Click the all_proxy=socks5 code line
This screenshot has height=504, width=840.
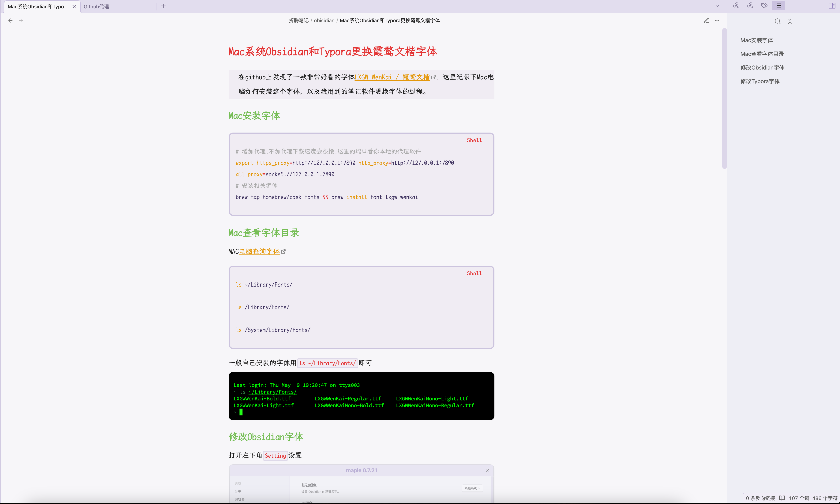[285, 175]
